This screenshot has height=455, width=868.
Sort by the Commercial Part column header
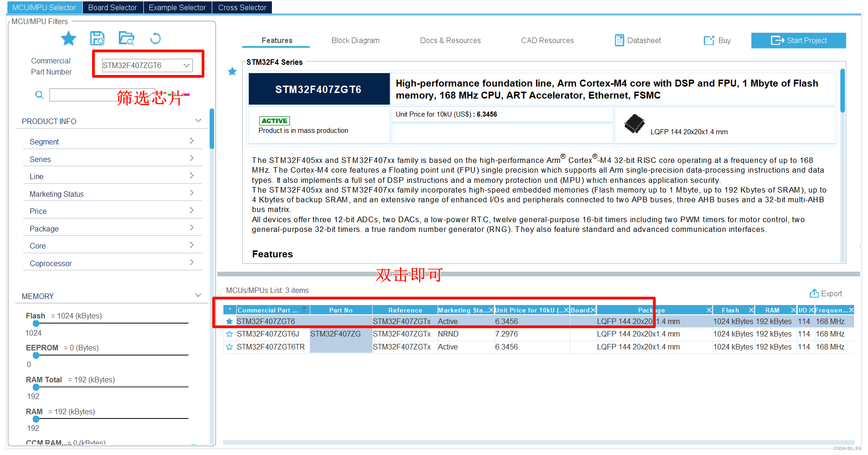point(272,310)
